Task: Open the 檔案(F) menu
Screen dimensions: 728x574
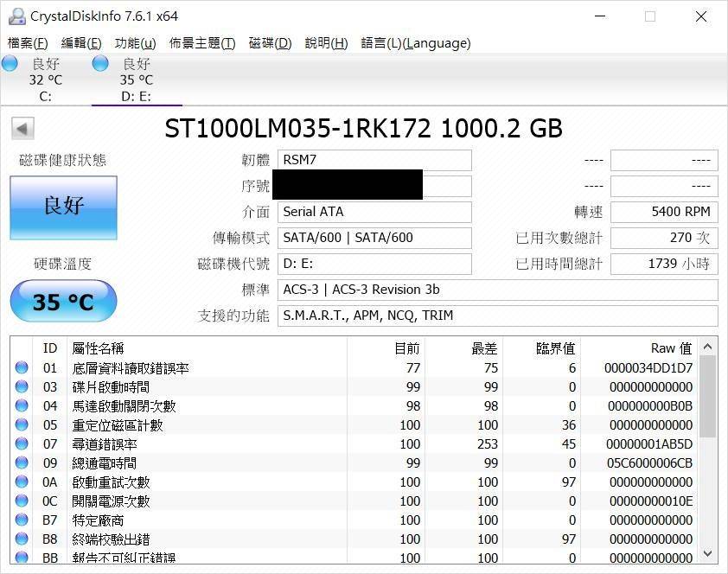Action: [x=28, y=43]
